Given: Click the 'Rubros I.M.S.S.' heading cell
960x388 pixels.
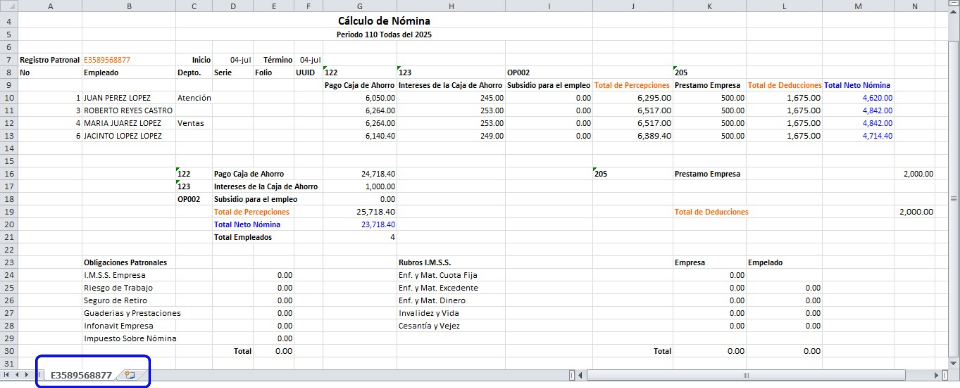Looking at the screenshot, I should 424,262.
